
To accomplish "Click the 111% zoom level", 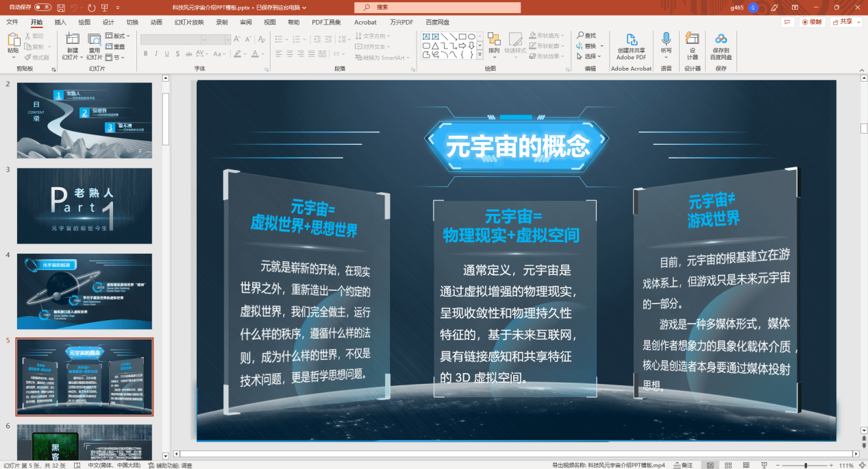I will [846, 465].
